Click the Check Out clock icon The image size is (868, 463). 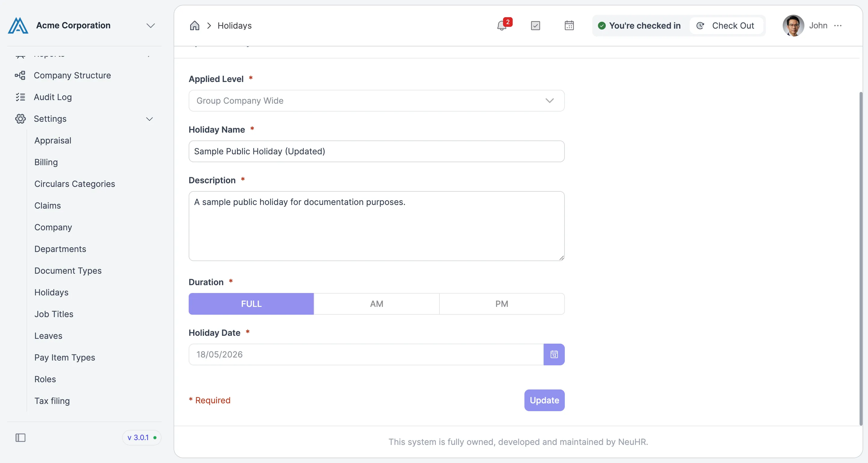[700, 26]
